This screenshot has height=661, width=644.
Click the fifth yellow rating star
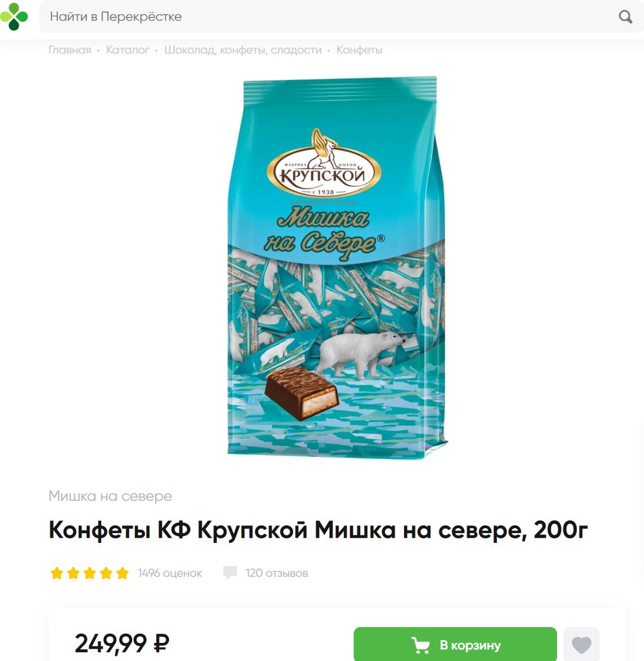(x=122, y=573)
